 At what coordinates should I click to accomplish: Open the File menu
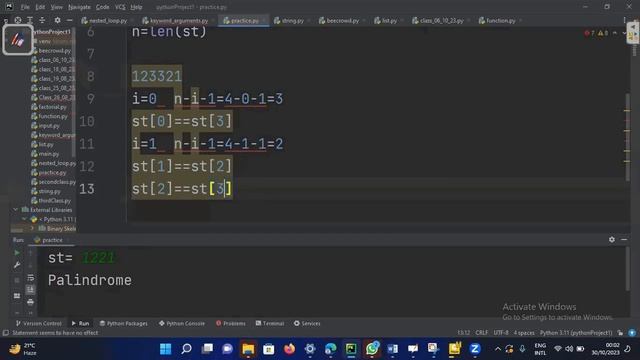pyautogui.click(x=25, y=7)
